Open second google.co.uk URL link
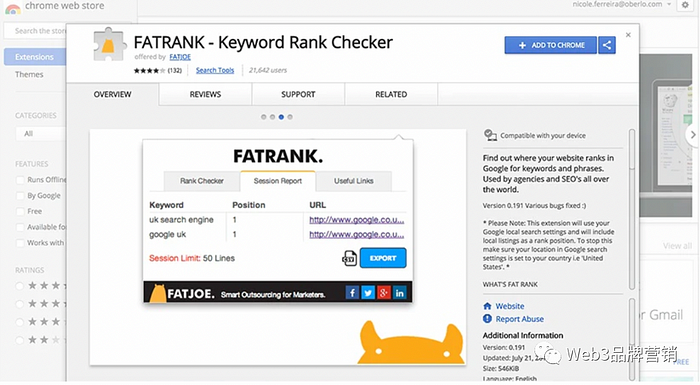 click(x=356, y=234)
